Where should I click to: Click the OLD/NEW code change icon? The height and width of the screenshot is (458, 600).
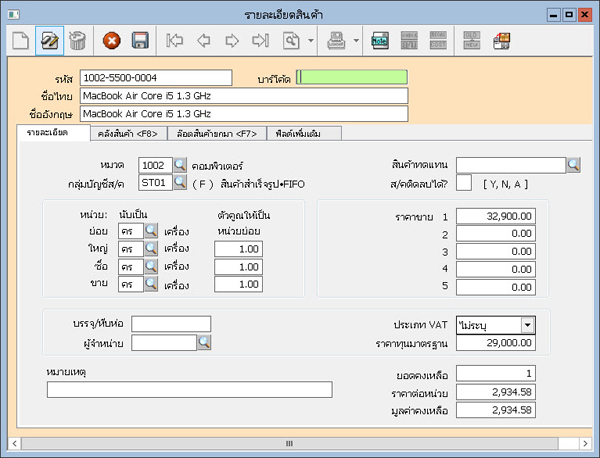[x=471, y=41]
